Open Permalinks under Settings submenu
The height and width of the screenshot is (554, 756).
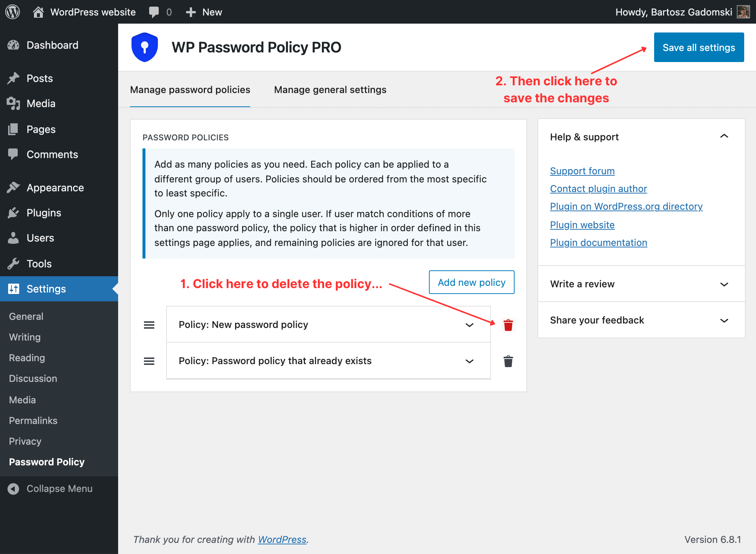[x=33, y=421]
